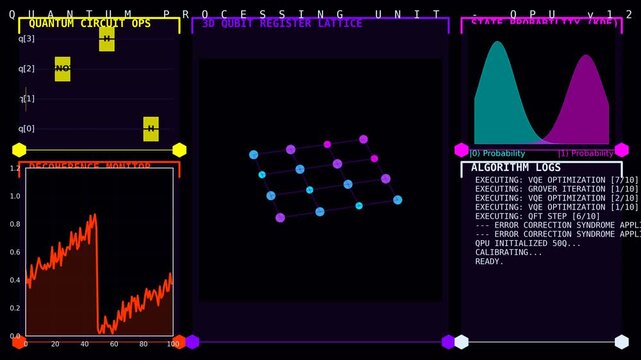641x360 pixels.
Task: Click magenta hexagon right of the probability legend
Action: (x=622, y=150)
